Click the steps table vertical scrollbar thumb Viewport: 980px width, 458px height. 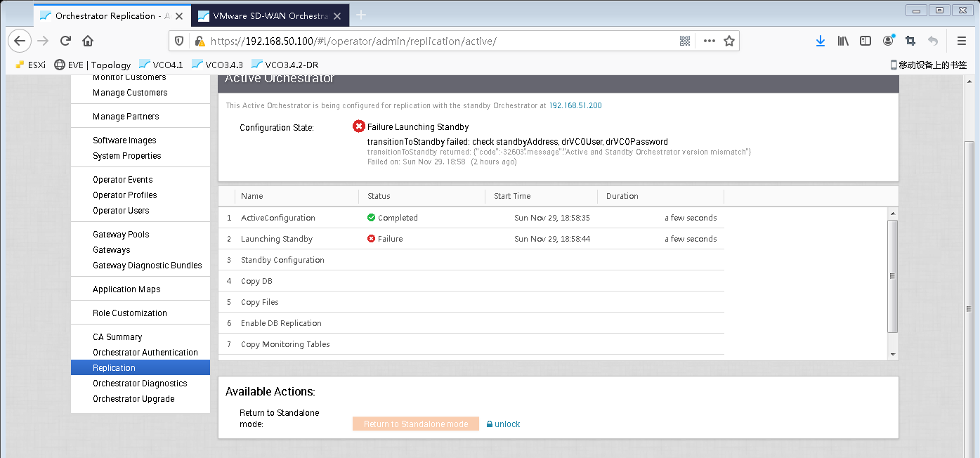[893, 276]
